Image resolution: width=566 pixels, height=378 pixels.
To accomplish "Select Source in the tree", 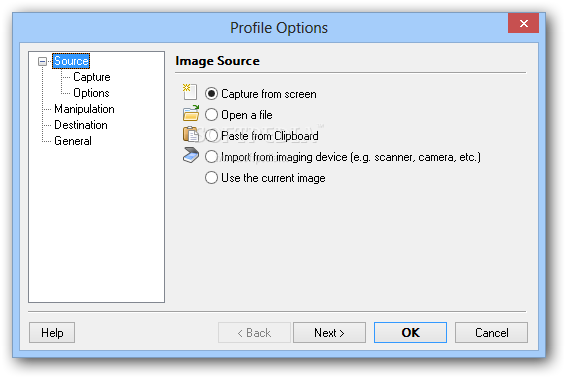I will [71, 61].
